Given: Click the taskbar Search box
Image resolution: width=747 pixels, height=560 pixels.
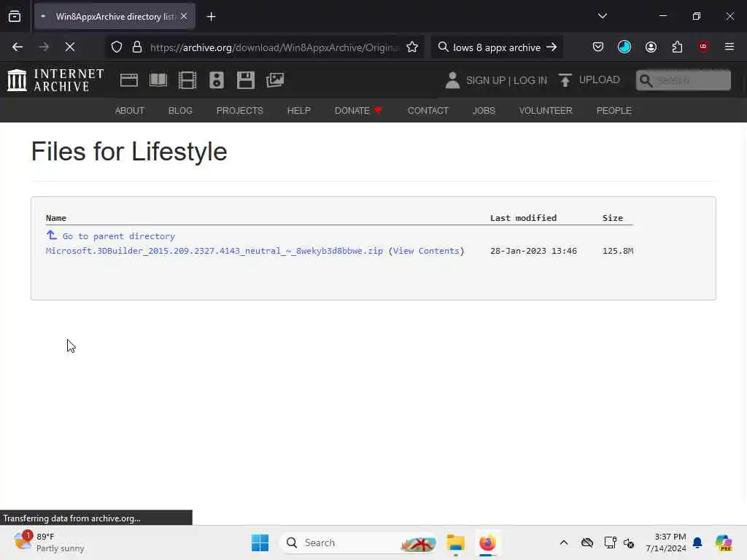Looking at the screenshot, I should point(358,542).
